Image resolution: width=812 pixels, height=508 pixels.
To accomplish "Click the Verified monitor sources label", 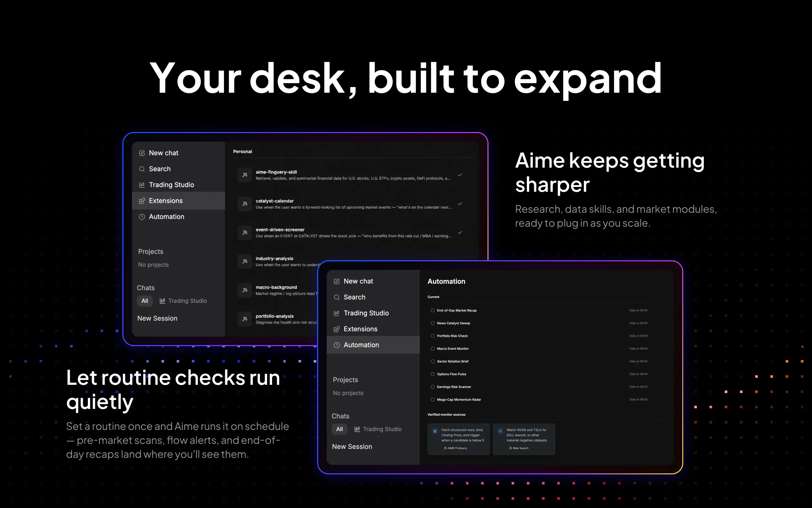I will pos(446,415).
